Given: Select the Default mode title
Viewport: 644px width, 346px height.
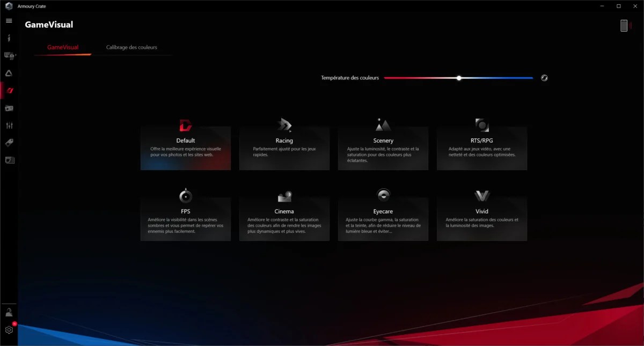Looking at the screenshot, I should point(186,141).
